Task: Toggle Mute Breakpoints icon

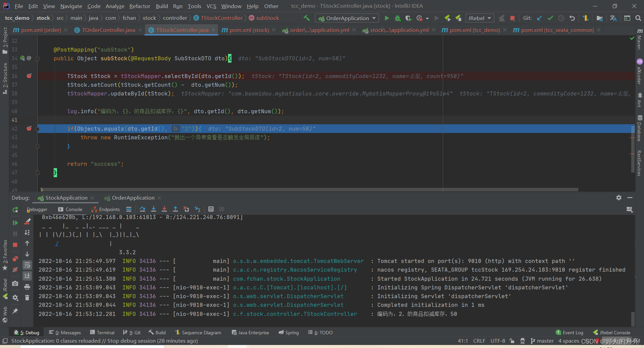Action: click(15, 270)
